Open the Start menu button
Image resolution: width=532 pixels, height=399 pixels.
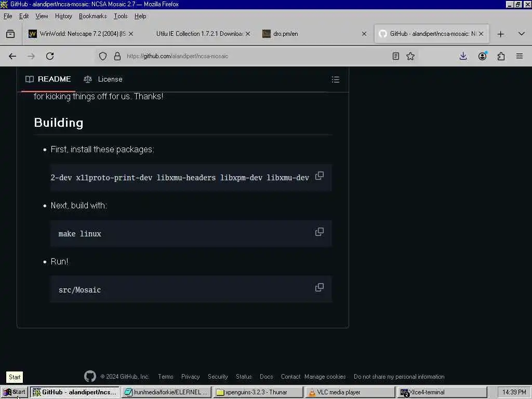pos(14,392)
